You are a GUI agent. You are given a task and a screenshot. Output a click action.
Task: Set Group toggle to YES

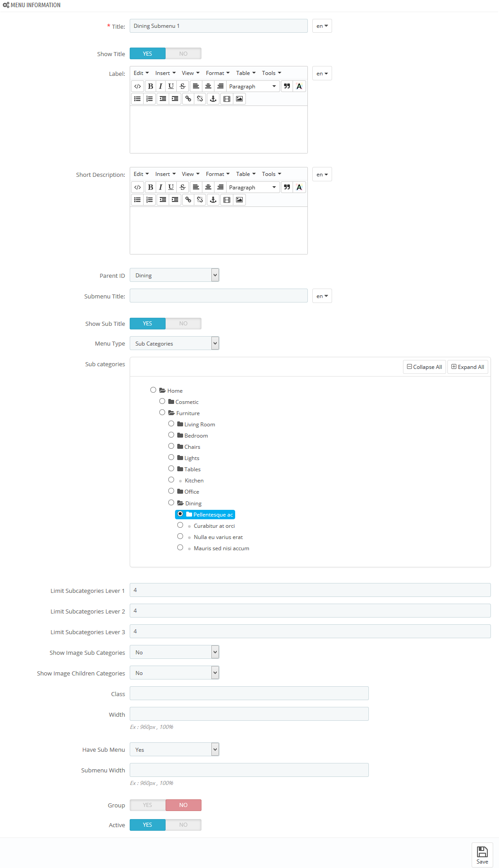pos(148,805)
